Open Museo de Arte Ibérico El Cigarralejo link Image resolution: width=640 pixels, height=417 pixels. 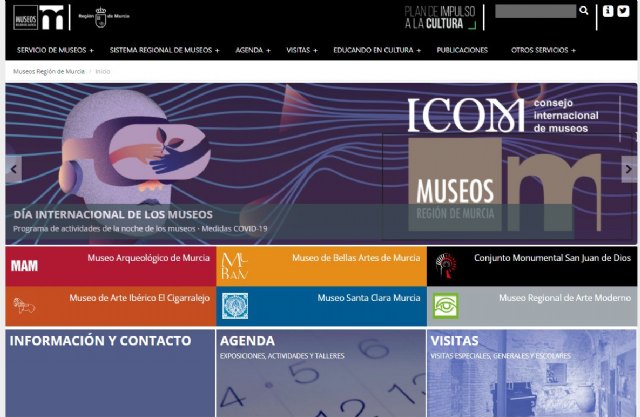[140, 298]
